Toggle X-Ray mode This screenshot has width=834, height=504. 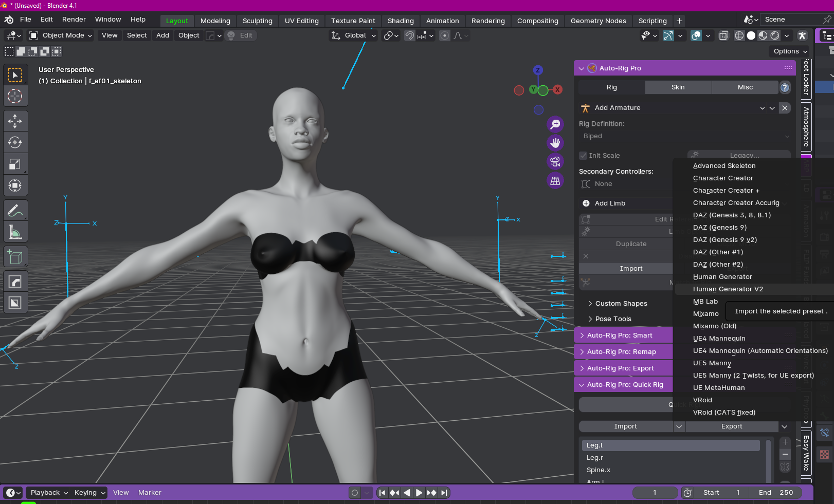723,35
